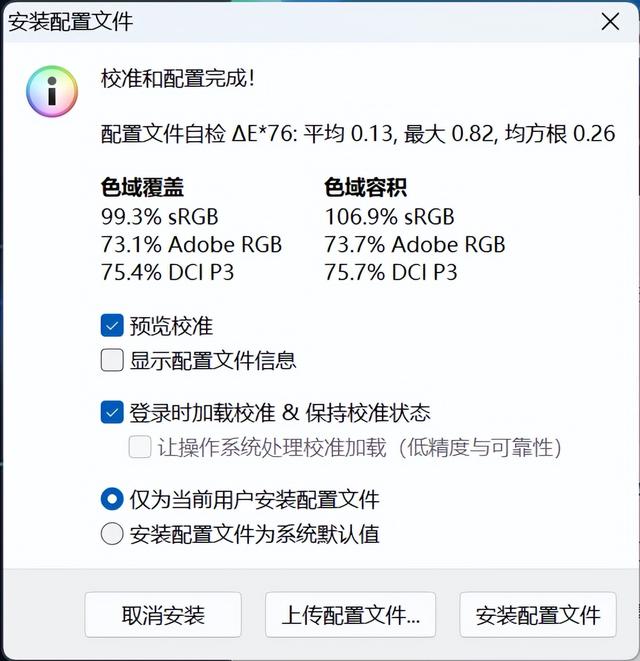Click the 106.9% sRGB volume value
The width and height of the screenshot is (640, 661).
[x=389, y=216]
